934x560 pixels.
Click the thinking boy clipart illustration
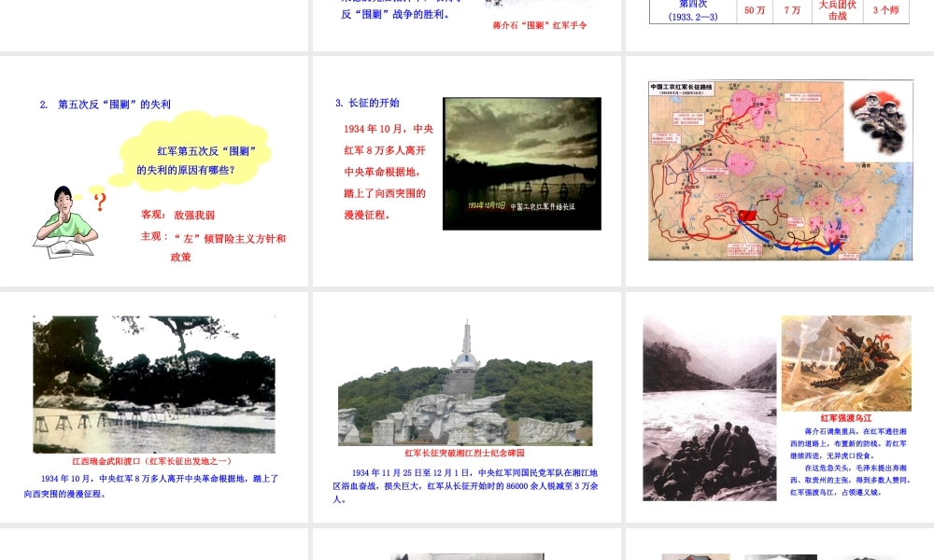(x=65, y=222)
